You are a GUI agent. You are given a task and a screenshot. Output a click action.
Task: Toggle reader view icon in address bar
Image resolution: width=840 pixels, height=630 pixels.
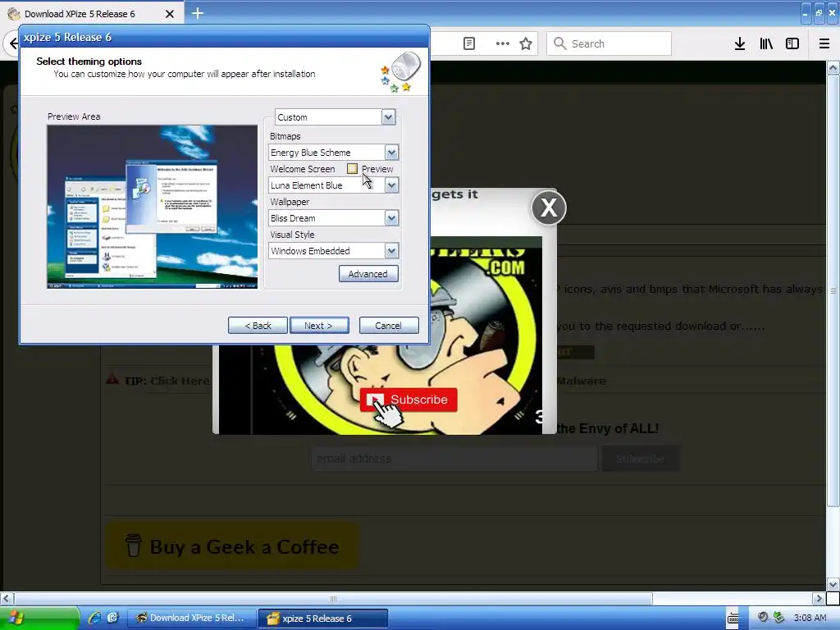[x=469, y=43]
